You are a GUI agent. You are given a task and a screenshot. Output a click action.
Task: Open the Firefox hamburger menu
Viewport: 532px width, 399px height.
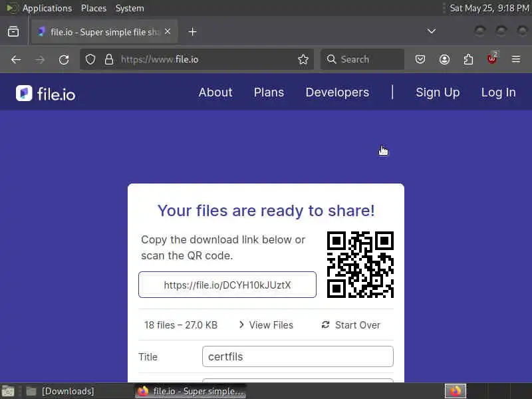(x=516, y=59)
